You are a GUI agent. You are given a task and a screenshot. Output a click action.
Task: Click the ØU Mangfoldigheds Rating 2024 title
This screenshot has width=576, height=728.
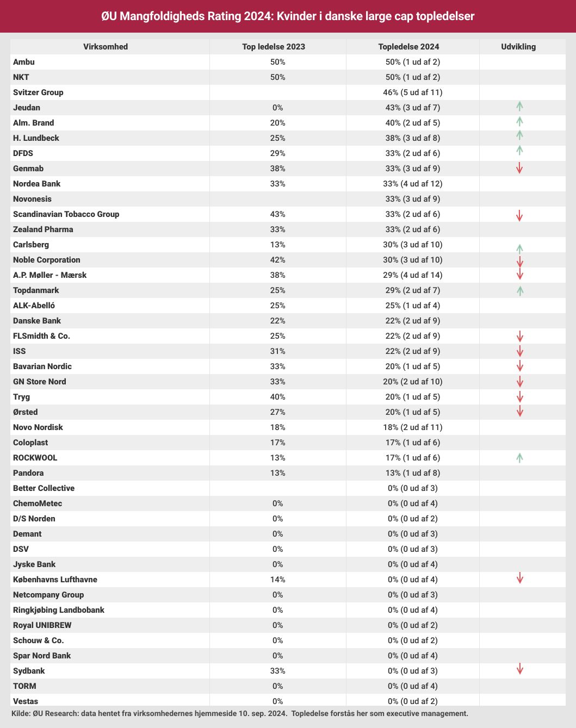[x=288, y=16]
